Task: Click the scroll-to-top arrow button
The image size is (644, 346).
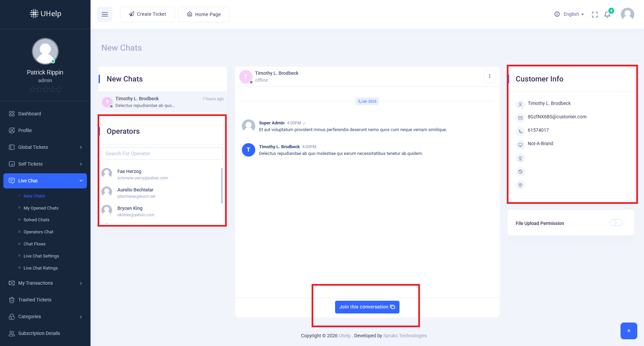Action: click(x=629, y=331)
